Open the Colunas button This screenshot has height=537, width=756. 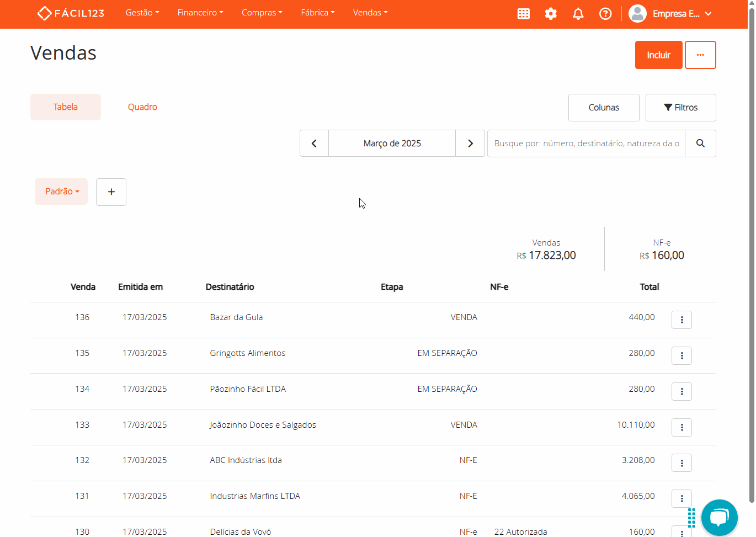(603, 107)
